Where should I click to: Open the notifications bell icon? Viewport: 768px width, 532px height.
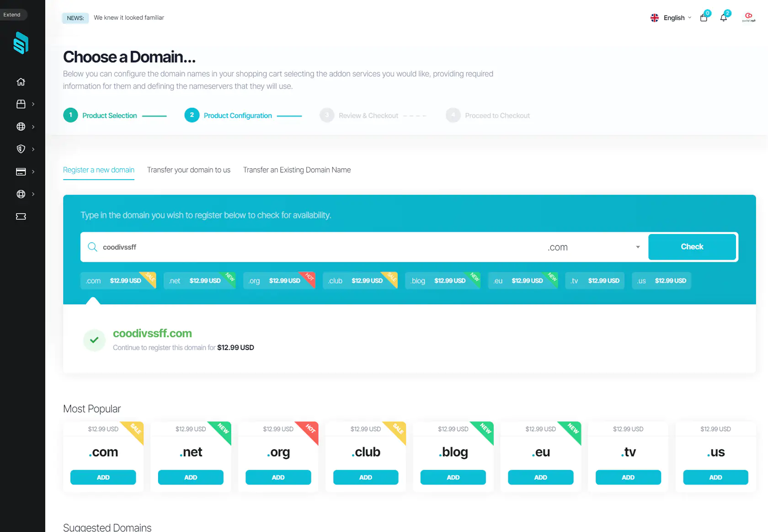(x=724, y=18)
